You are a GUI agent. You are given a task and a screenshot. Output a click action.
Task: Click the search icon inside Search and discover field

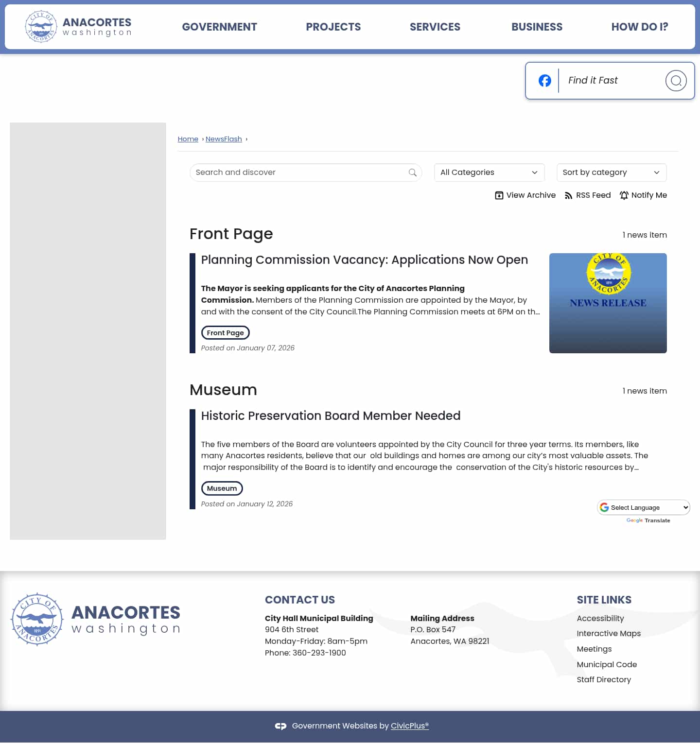pos(412,173)
